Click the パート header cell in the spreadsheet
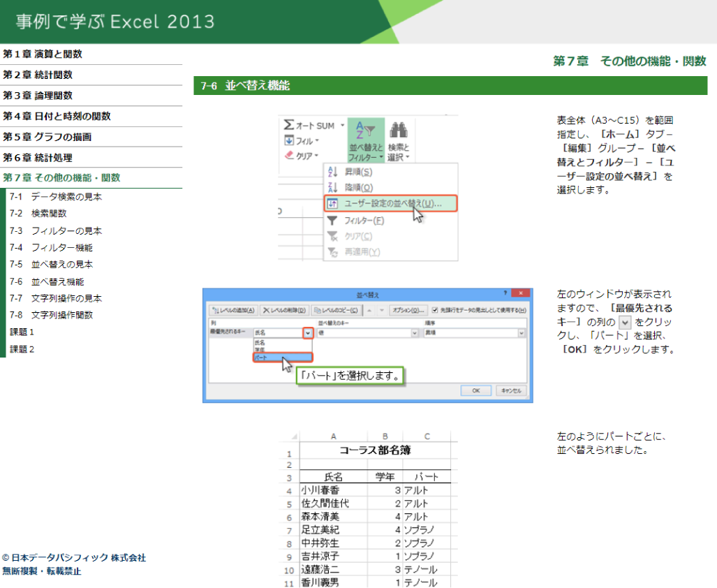 427,477
